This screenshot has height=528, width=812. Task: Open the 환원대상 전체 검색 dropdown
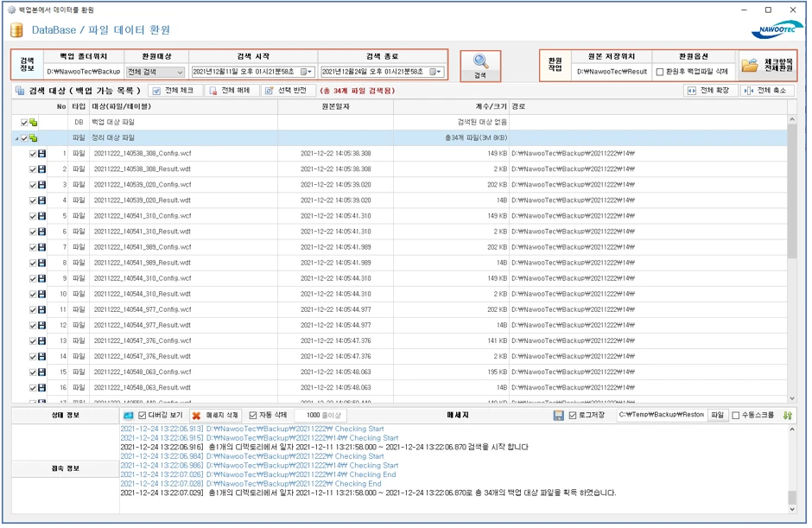click(180, 72)
